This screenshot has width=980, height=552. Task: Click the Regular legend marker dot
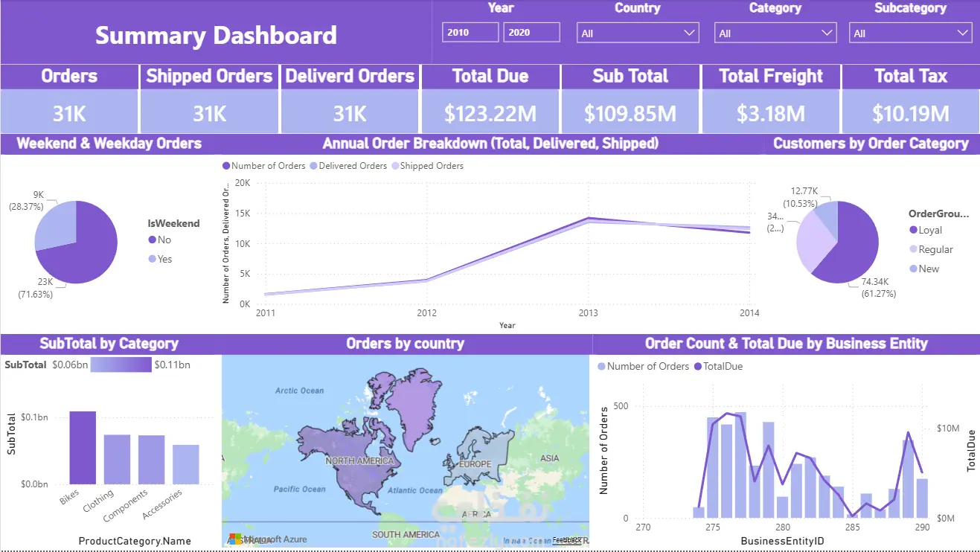(x=913, y=250)
